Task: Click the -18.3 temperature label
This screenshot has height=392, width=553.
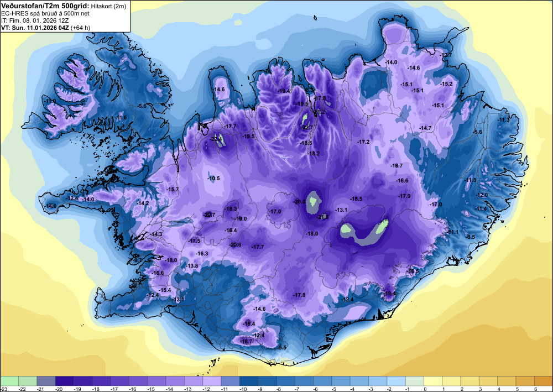Action: (231, 208)
